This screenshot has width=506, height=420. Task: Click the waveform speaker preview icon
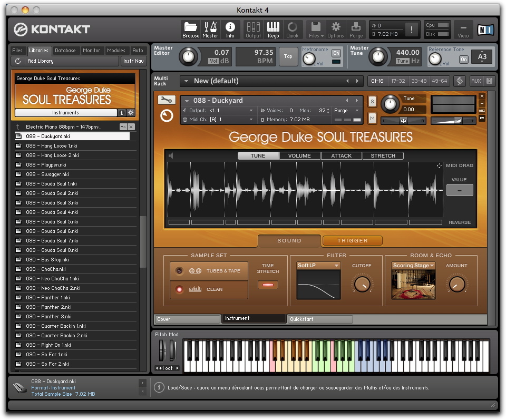coord(171,156)
